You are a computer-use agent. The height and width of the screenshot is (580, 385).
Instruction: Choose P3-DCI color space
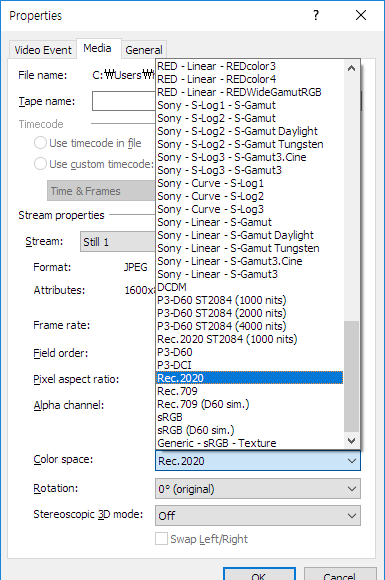250,365
